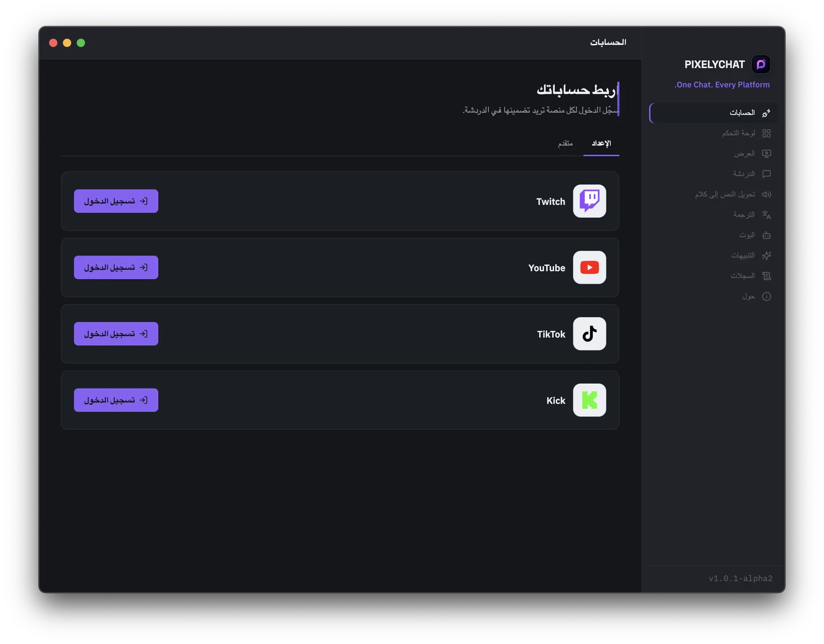Click the YouTube platform name
The height and width of the screenshot is (644, 824).
tap(546, 268)
